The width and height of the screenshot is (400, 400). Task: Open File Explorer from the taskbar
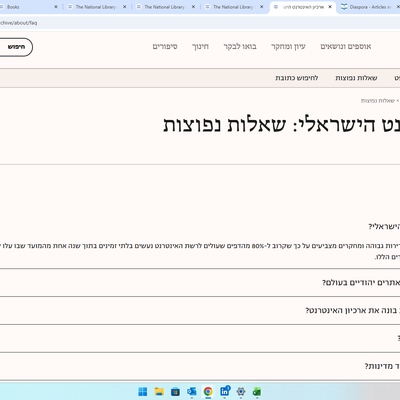tap(159, 391)
